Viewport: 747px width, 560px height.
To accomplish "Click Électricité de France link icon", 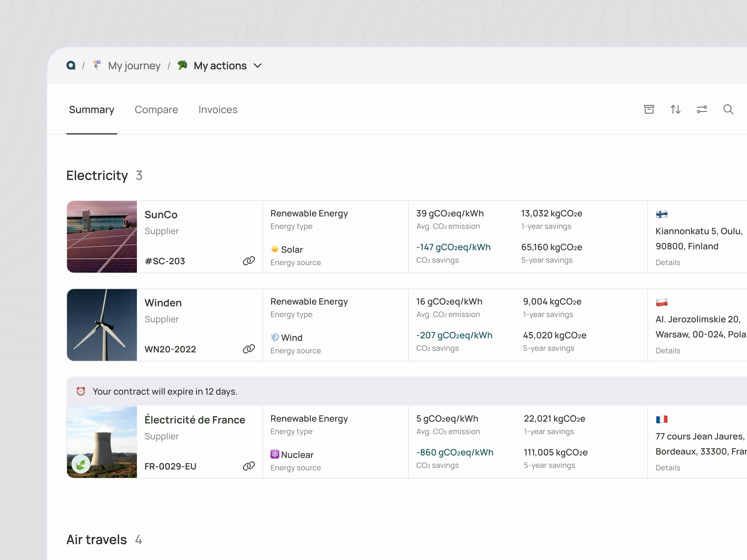I will (x=249, y=466).
